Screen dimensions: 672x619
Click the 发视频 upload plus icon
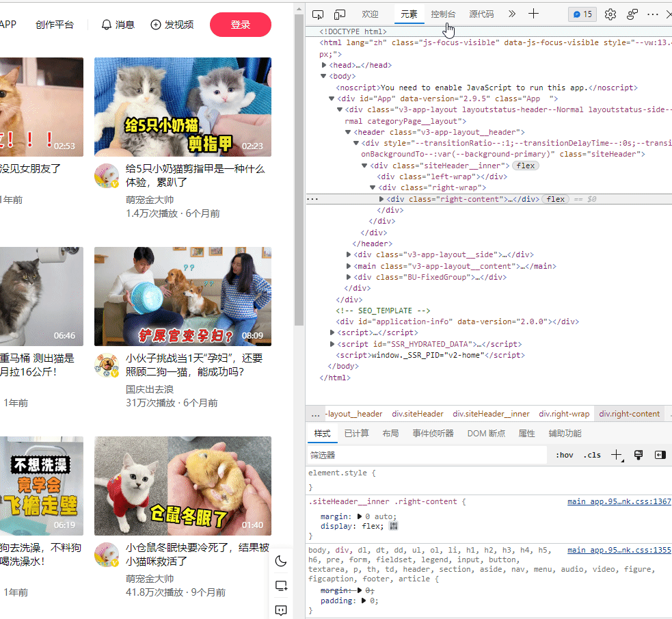156,25
